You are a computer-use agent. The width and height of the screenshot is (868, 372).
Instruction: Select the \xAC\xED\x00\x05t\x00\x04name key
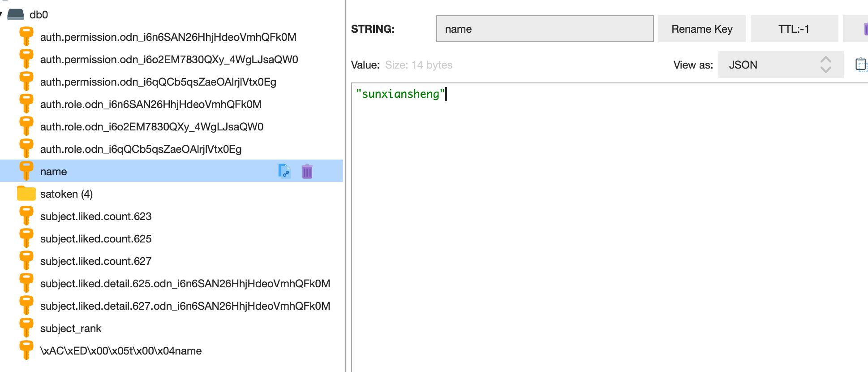[121, 351]
